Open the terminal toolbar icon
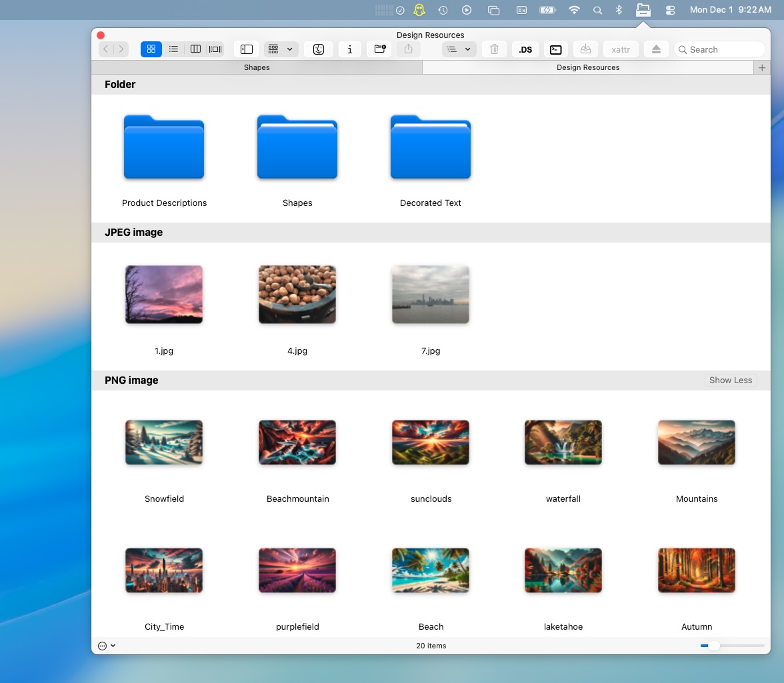The height and width of the screenshot is (683, 784). click(555, 49)
